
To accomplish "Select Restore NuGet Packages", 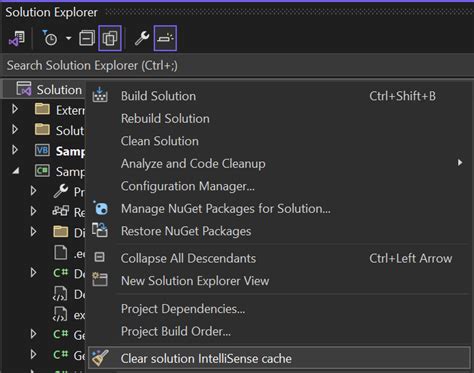I will (x=278, y=231).
